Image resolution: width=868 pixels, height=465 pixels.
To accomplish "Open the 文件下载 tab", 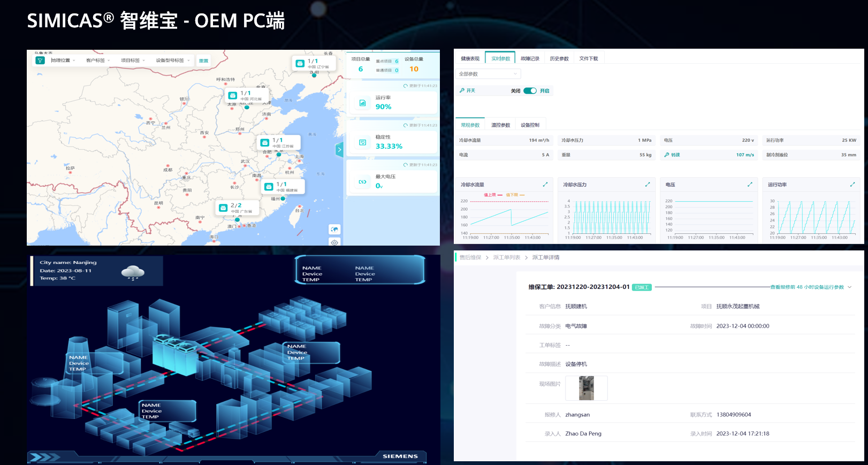I will click(589, 58).
